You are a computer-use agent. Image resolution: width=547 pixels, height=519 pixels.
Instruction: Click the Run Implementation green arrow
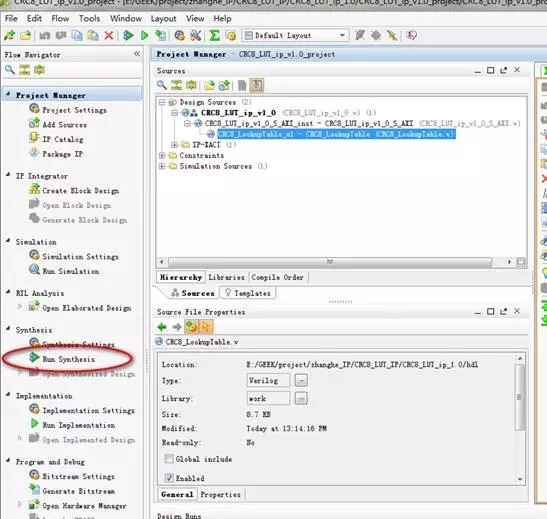[x=35, y=424]
